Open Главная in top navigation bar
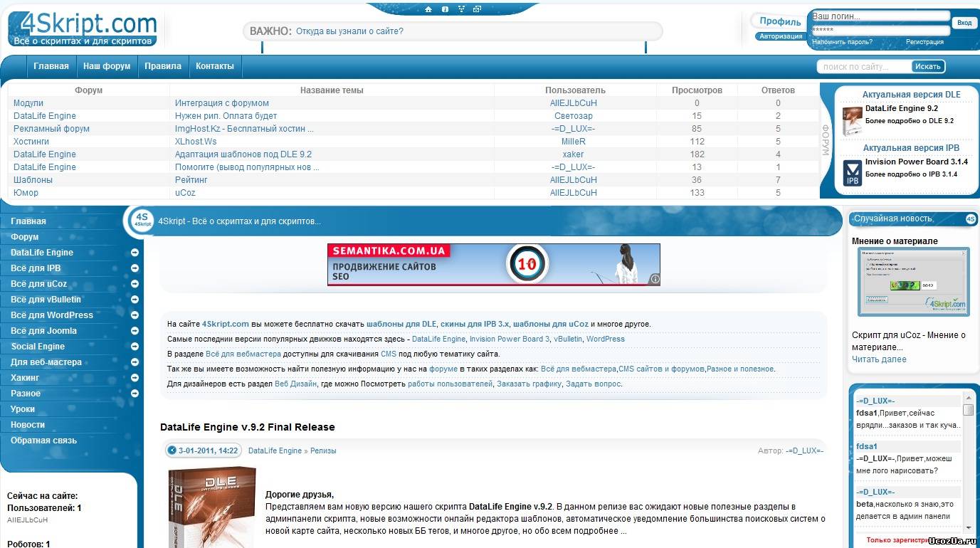Screen dimensions: 980x548 pyautogui.click(x=51, y=66)
